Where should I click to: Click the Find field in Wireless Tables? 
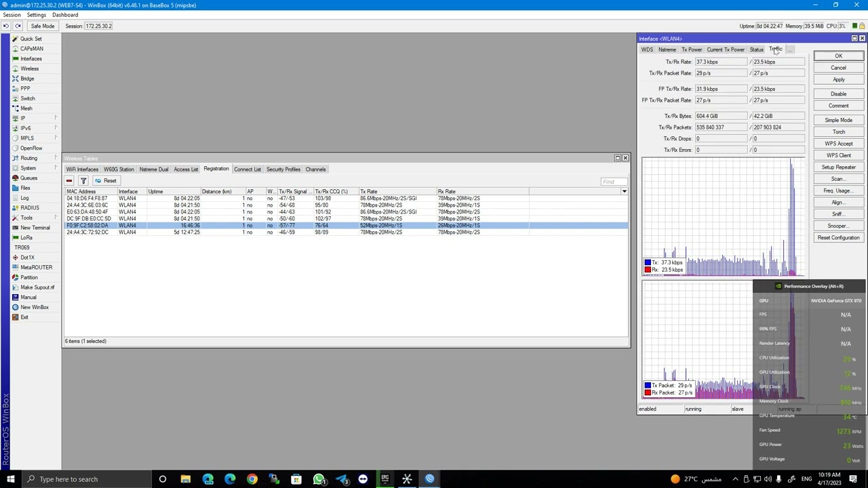(614, 181)
